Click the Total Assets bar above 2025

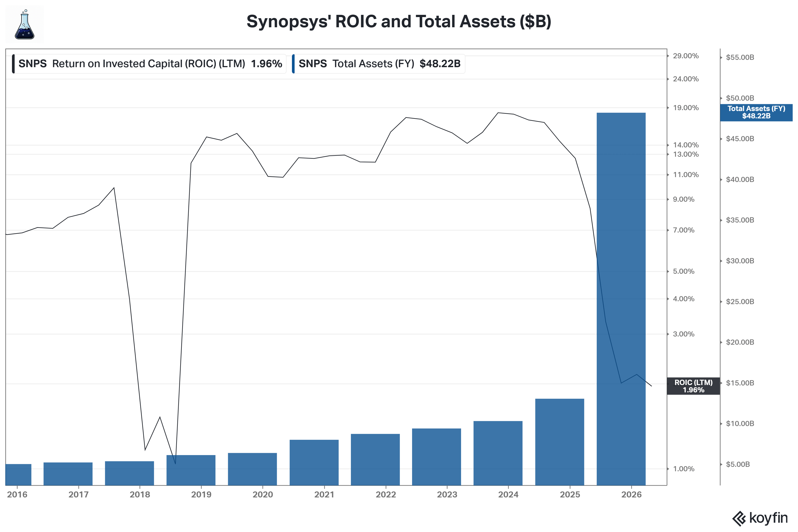click(x=559, y=442)
